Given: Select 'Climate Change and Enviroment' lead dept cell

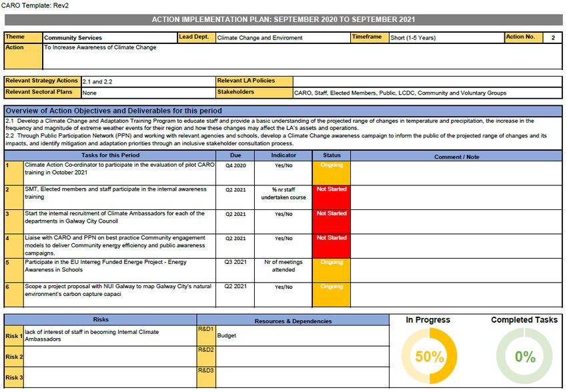Looking at the screenshot, I should point(283,37).
